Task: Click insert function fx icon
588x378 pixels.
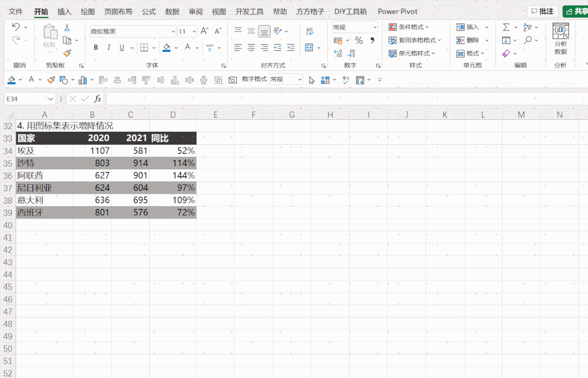Action: point(97,99)
